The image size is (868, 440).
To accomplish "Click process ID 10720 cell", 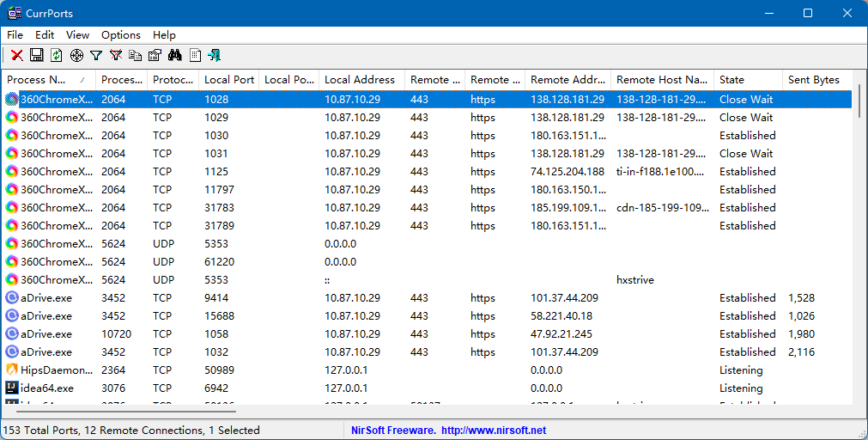I will click(x=116, y=333).
